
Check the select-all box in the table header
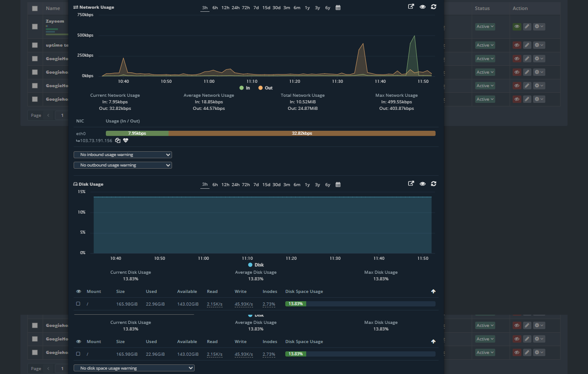point(35,8)
